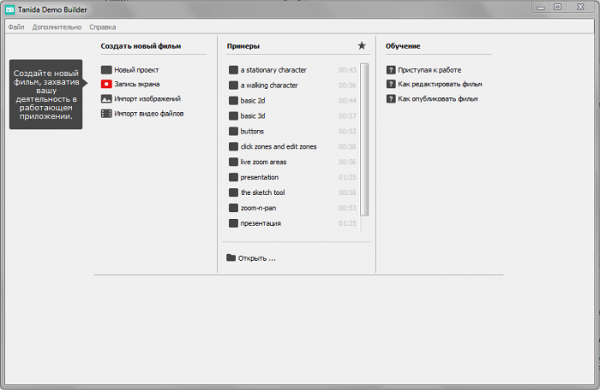The image size is (600, 390).
Task: Open 'click zones and edit zones' example
Action: point(278,147)
